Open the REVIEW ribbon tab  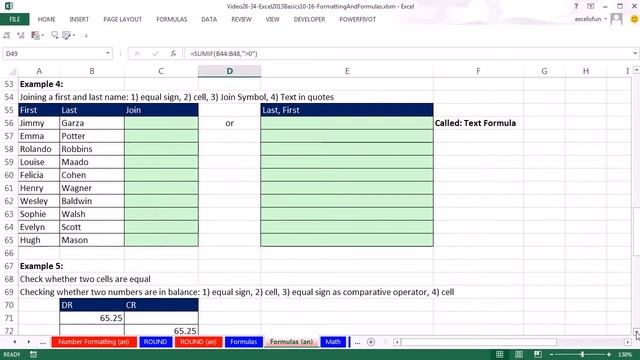pos(241,19)
